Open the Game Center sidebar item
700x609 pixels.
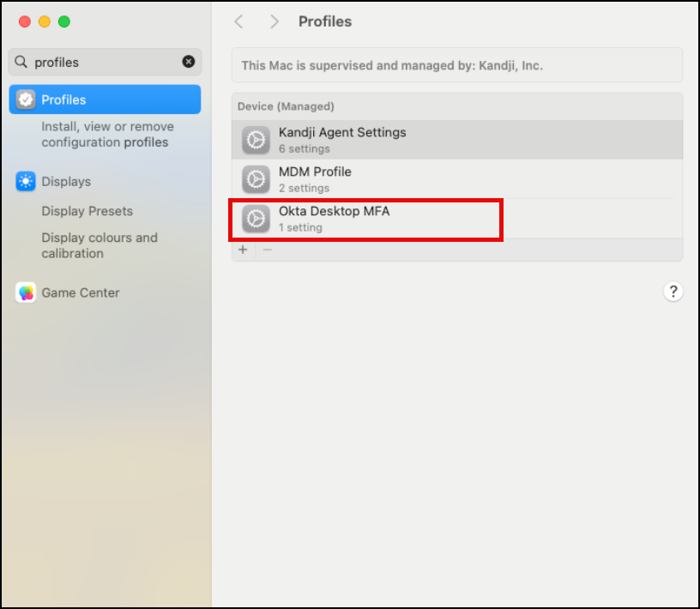[x=81, y=292]
